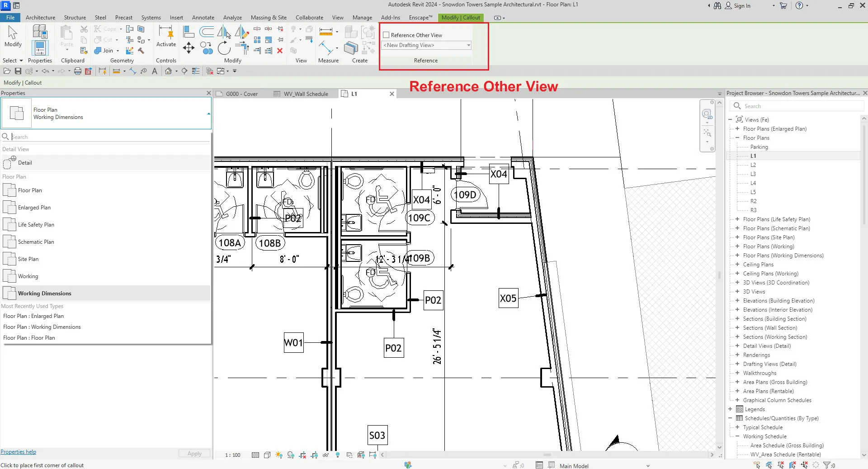Open the Main Model design options dropdown
This screenshot has height=469, width=868.
click(x=648, y=466)
